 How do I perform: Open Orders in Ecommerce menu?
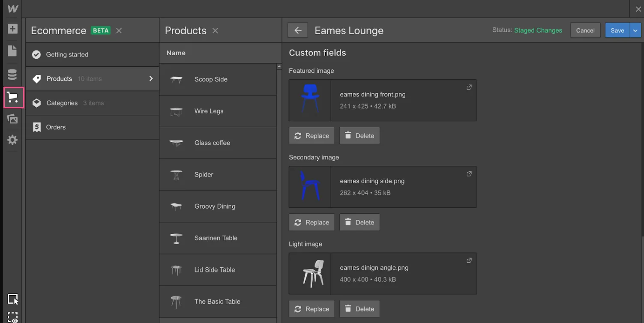tap(92, 127)
